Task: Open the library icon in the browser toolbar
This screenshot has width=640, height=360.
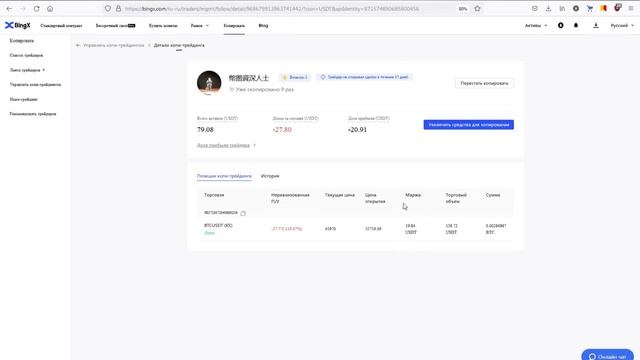Action: tap(562, 9)
